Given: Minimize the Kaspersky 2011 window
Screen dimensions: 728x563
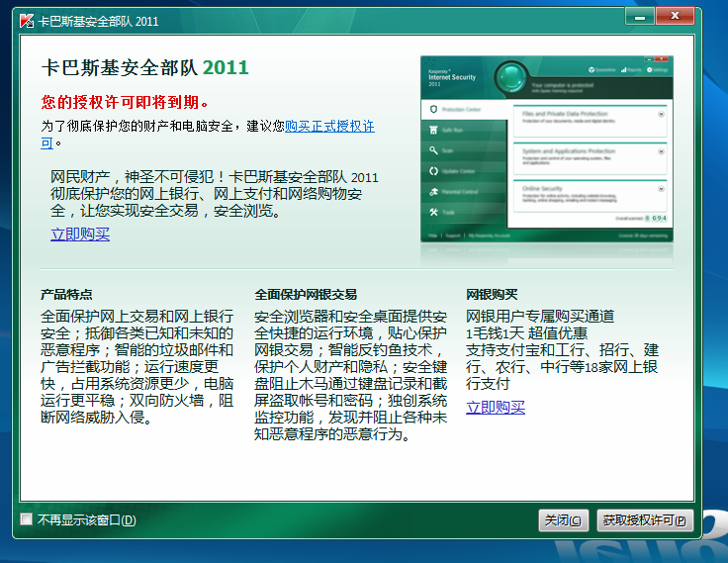Looking at the screenshot, I should (640, 17).
